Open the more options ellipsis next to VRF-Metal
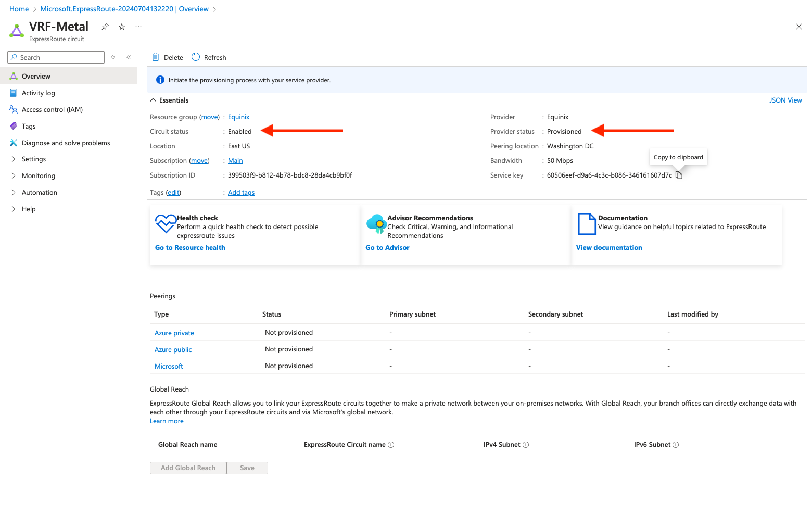The image size is (812, 516). click(x=138, y=27)
